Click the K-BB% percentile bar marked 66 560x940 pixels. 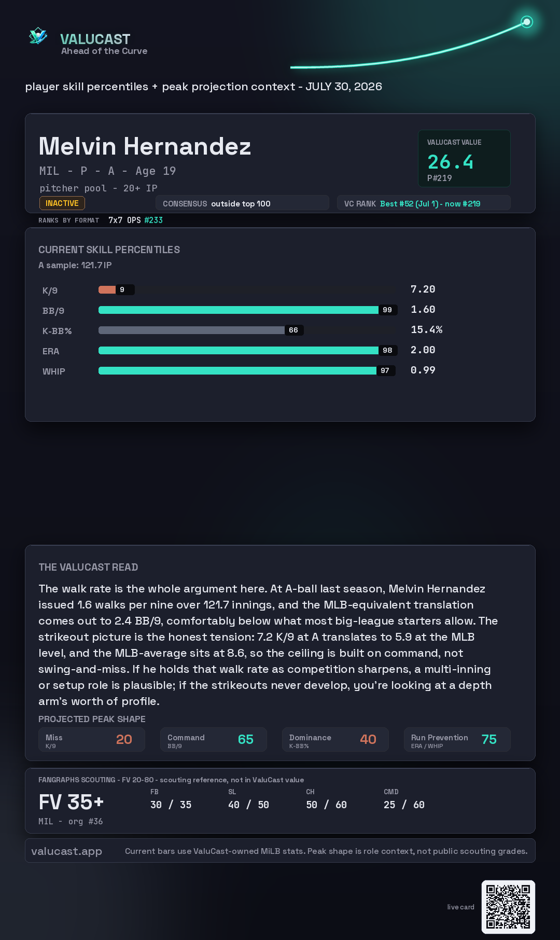click(x=201, y=330)
